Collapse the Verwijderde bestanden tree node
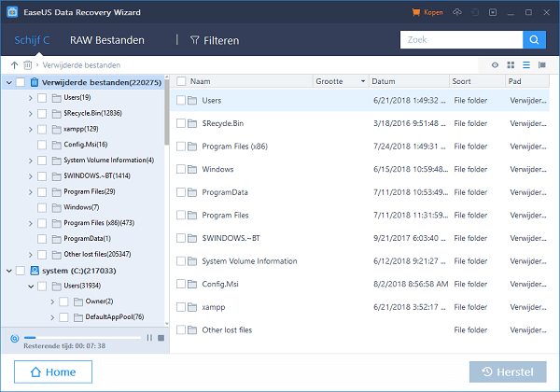The width and height of the screenshot is (560, 392). click(9, 83)
